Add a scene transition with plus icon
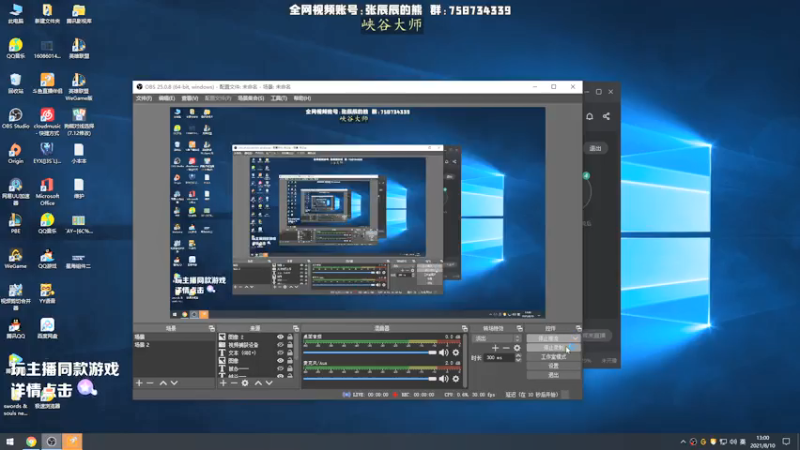 495,348
